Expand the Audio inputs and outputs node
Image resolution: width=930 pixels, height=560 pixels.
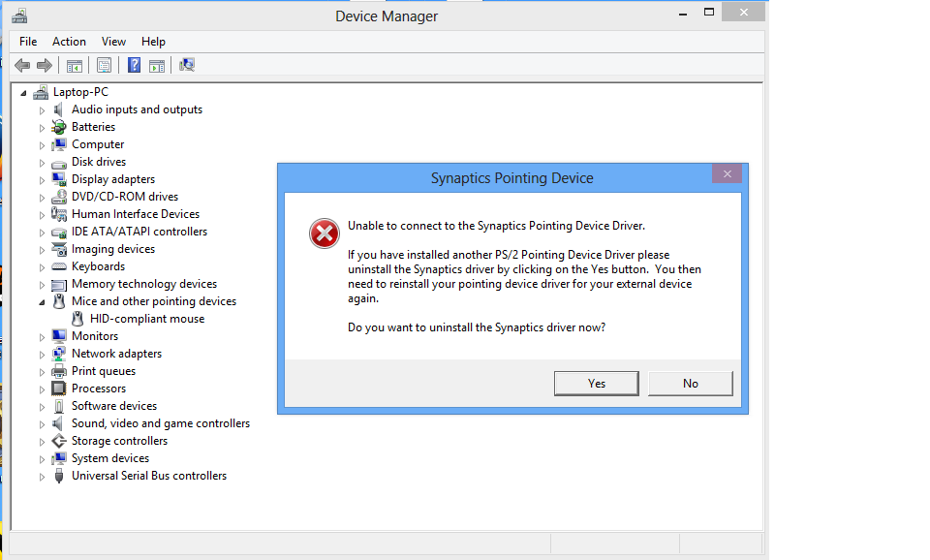tap(42, 110)
